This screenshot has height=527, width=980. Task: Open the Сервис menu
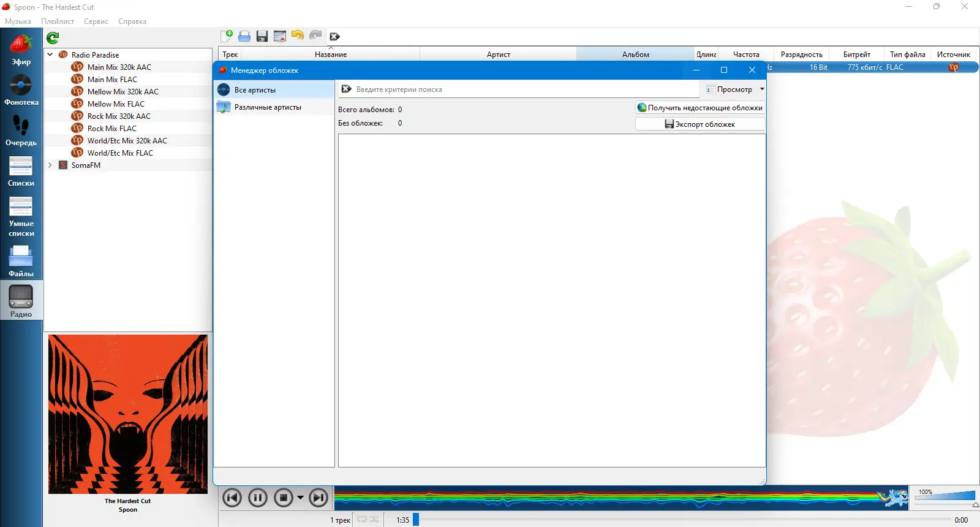[96, 21]
